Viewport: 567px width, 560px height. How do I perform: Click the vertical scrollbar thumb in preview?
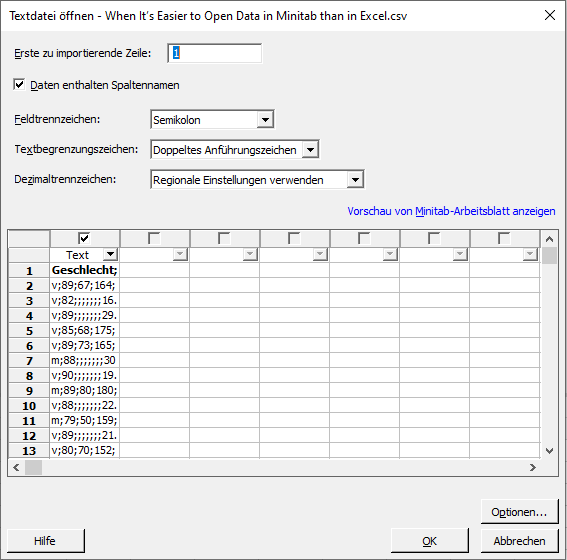coord(549,256)
